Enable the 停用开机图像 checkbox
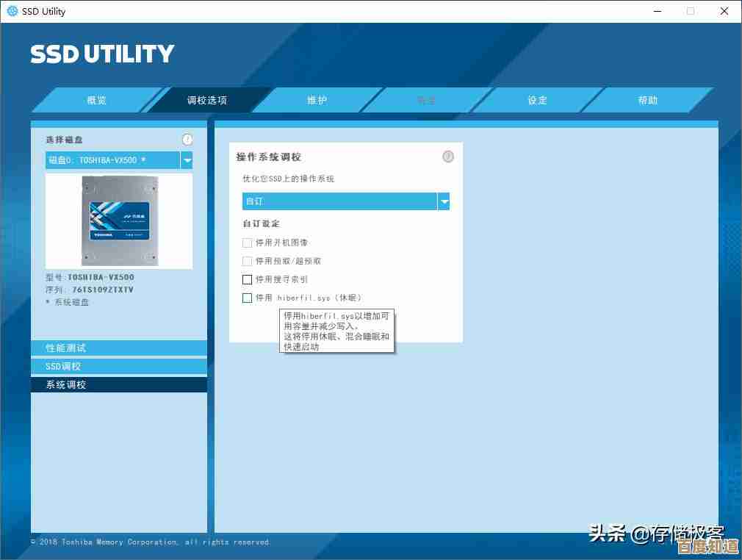This screenshot has width=742, height=560. pos(248,243)
